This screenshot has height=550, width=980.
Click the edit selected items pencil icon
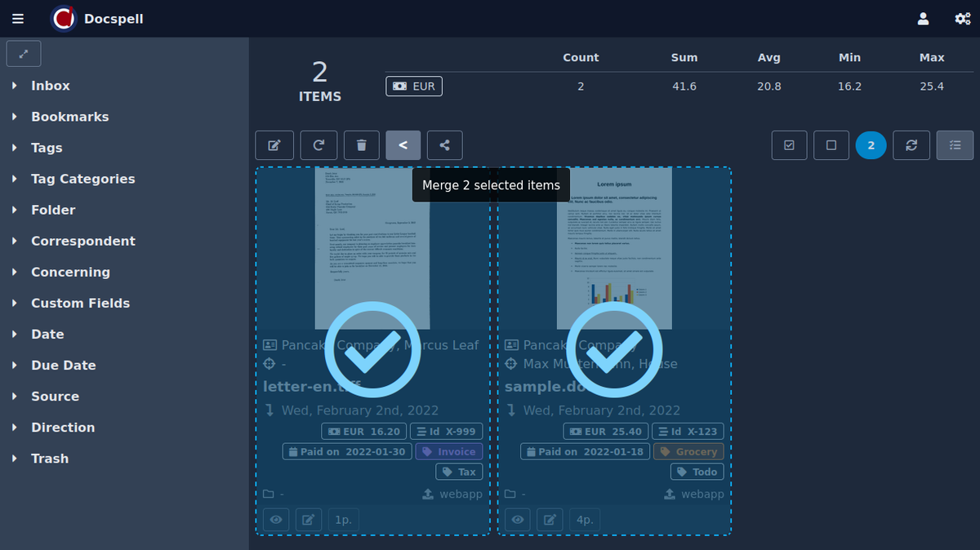pos(274,145)
